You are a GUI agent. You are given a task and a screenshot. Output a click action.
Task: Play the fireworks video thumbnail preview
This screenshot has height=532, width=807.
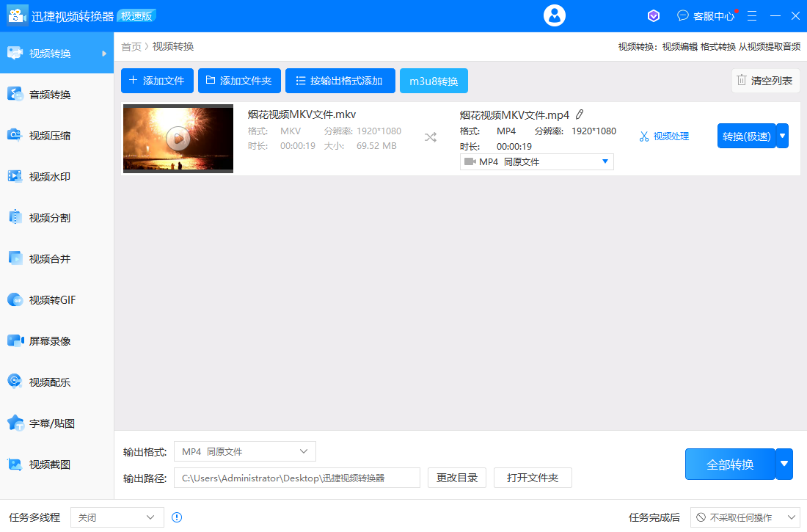(178, 139)
